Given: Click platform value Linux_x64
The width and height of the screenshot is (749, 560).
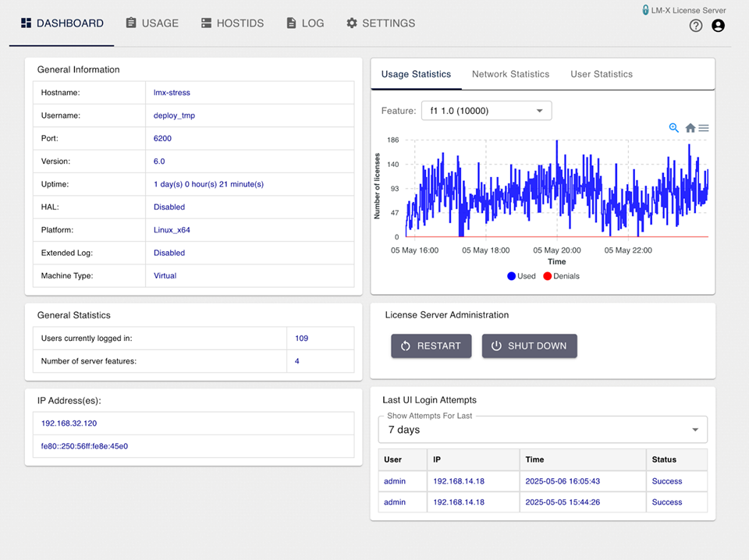Looking at the screenshot, I should click(172, 230).
